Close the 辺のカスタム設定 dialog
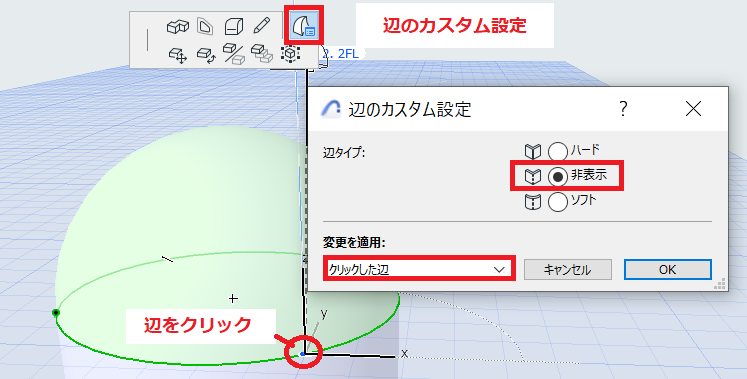Screen dimensions: 747x379 (x=693, y=109)
